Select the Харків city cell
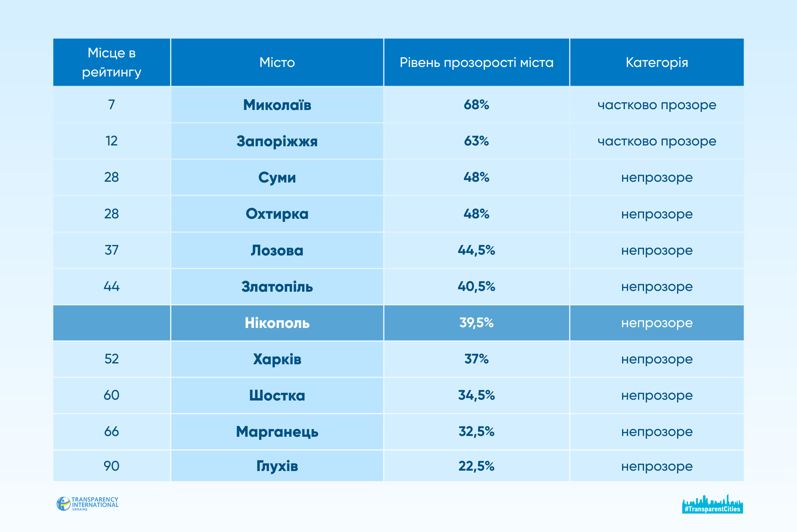Viewport: 797px width, 532px height. 277,359
